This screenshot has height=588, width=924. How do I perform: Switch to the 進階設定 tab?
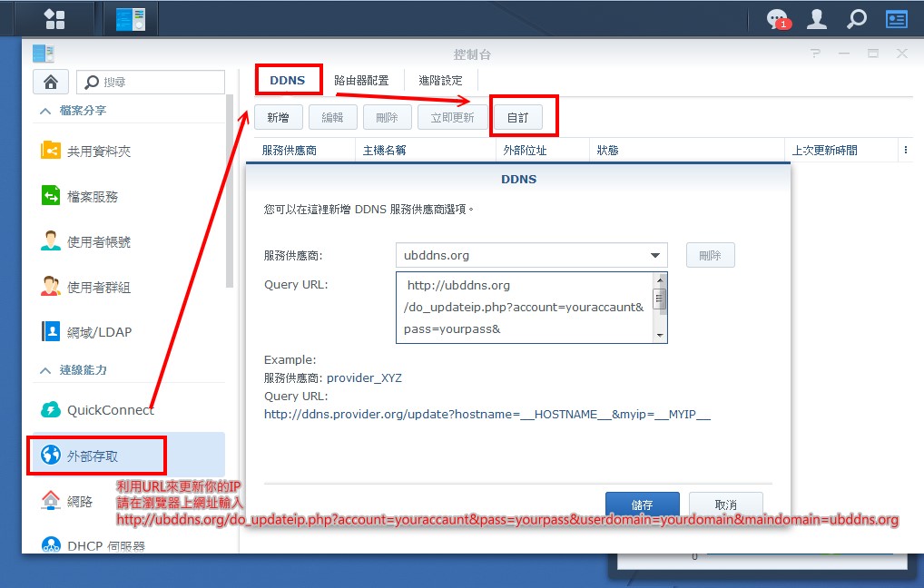point(441,80)
